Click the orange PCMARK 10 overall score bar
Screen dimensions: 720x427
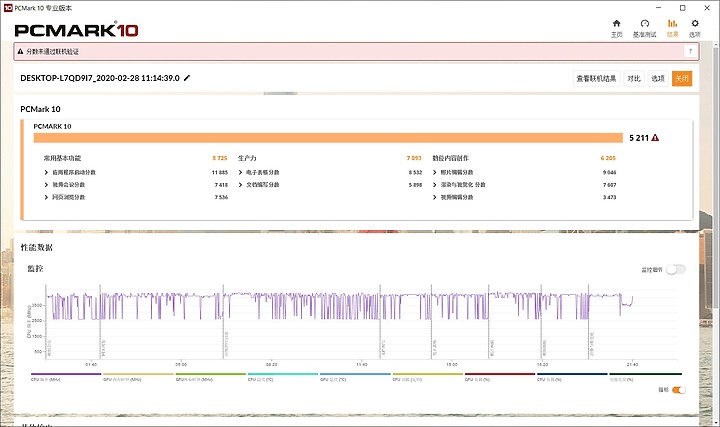click(x=328, y=138)
